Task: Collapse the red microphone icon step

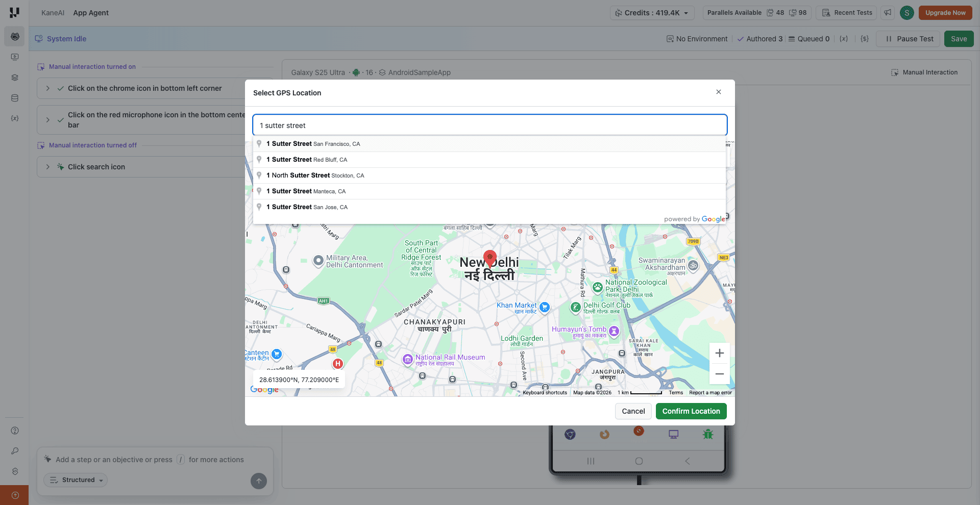Action: point(47,120)
